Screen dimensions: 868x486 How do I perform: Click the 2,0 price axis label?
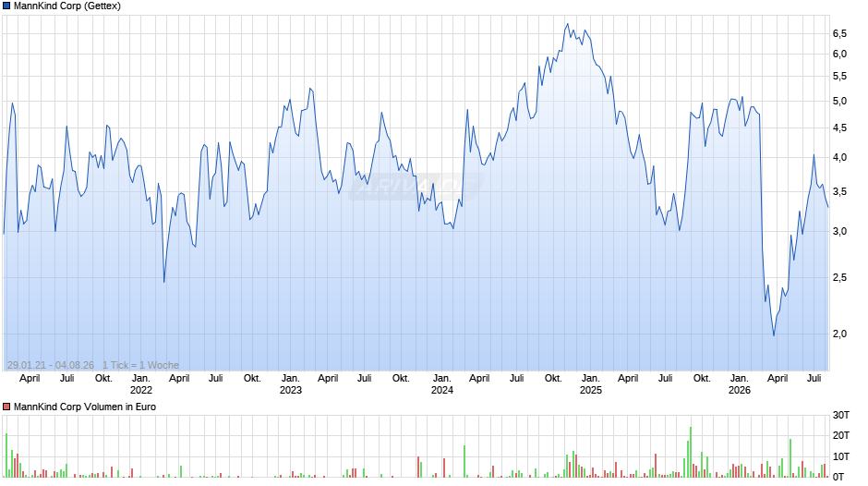(x=839, y=334)
